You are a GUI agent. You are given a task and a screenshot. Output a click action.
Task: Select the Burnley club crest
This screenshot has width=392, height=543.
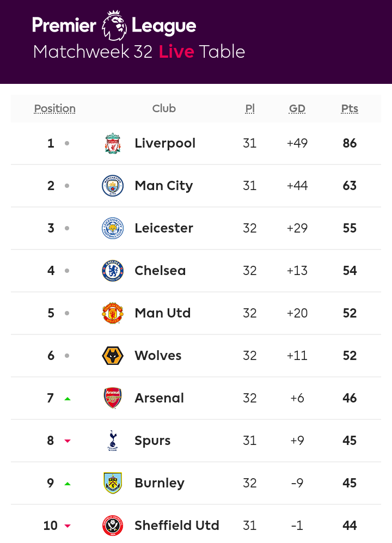[113, 483]
